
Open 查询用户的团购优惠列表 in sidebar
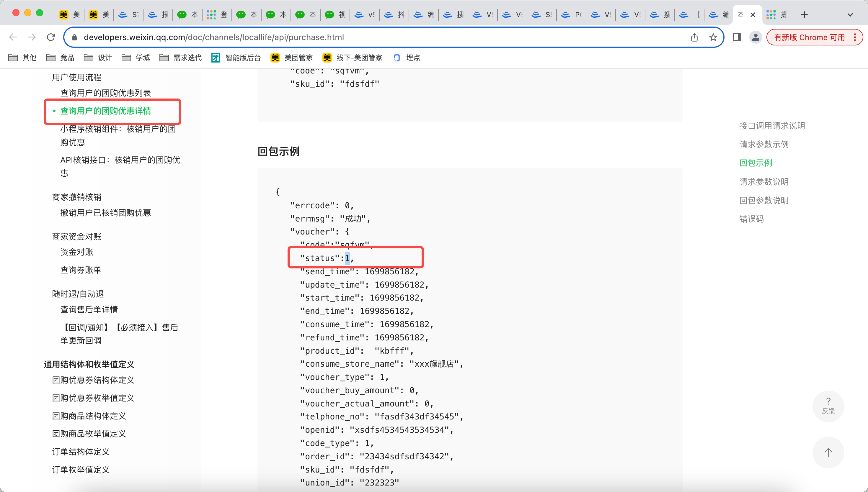105,93
